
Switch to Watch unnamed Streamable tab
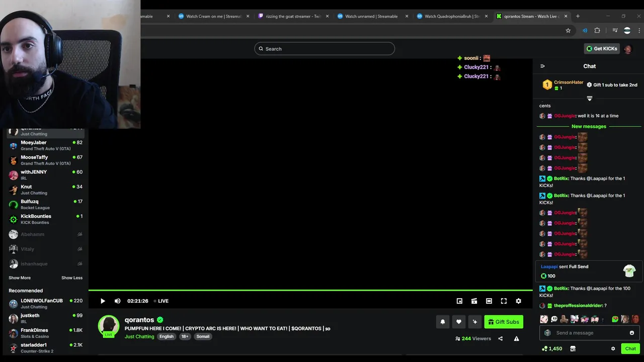click(x=373, y=16)
